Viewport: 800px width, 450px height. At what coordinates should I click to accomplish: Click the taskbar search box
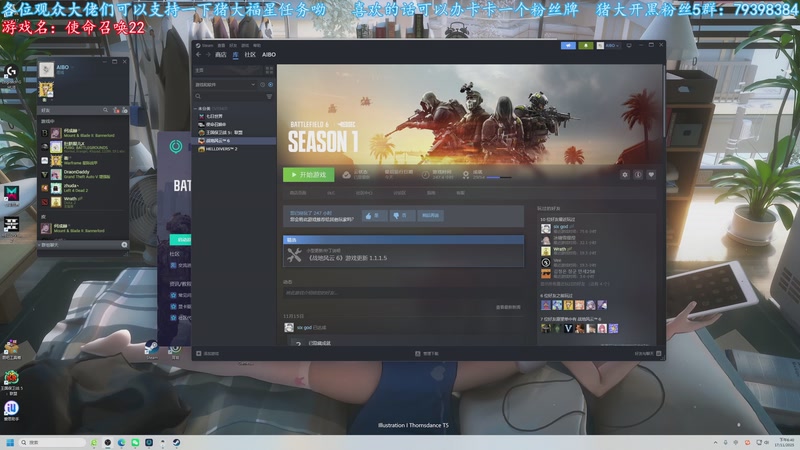point(53,442)
